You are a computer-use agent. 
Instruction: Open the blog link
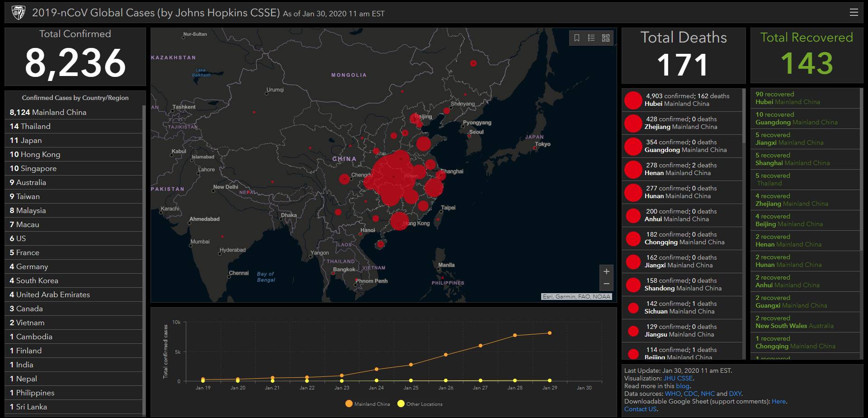[683, 386]
